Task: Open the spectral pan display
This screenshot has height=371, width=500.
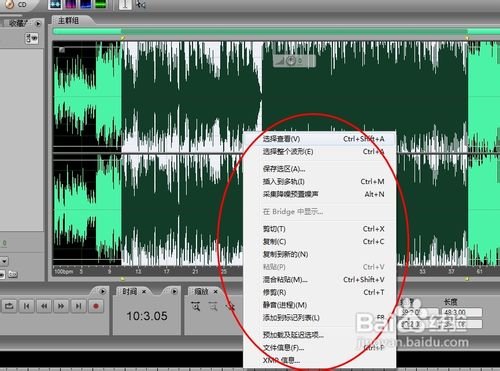Action: coord(86,4)
